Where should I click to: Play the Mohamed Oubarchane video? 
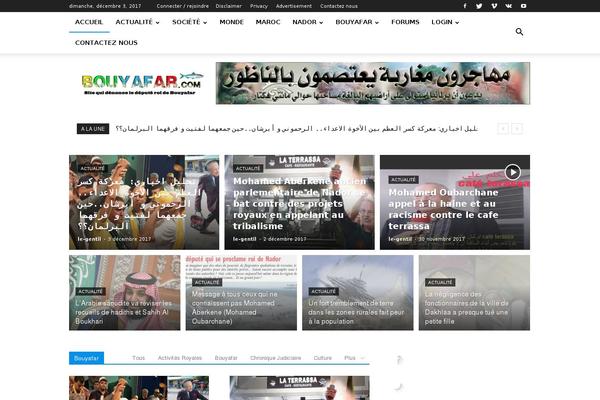(x=512, y=172)
